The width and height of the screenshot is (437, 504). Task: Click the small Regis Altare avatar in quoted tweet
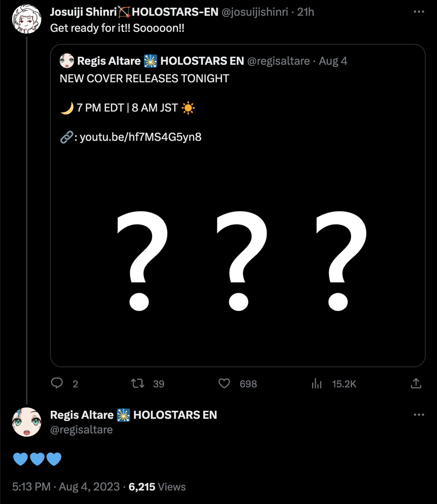tap(67, 61)
